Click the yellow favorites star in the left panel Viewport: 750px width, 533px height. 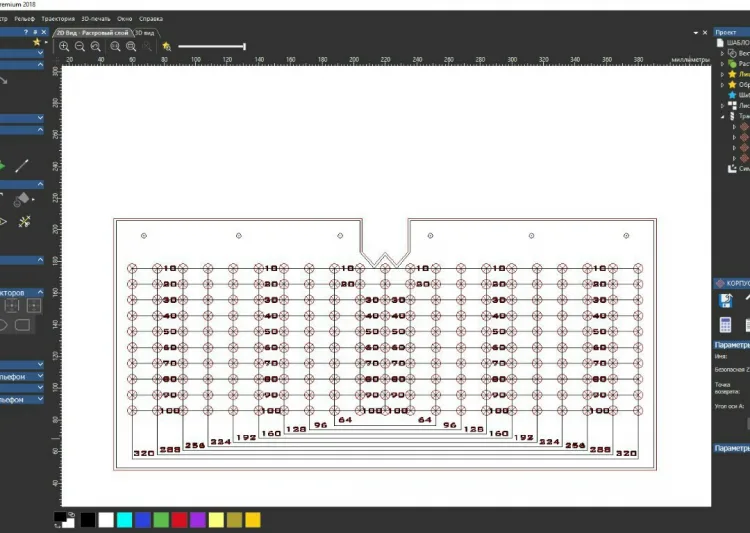[x=37, y=42]
